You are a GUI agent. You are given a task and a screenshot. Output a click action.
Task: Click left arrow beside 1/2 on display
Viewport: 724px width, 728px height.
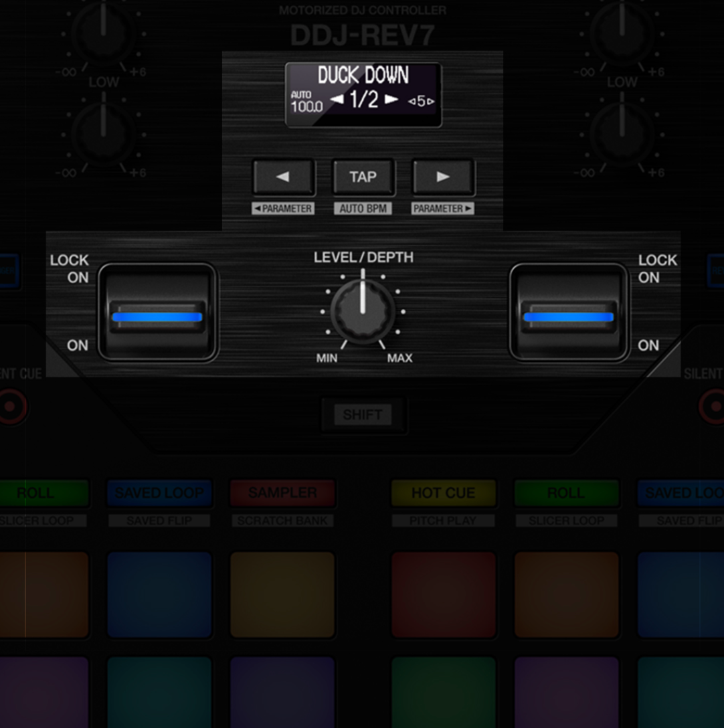[337, 100]
